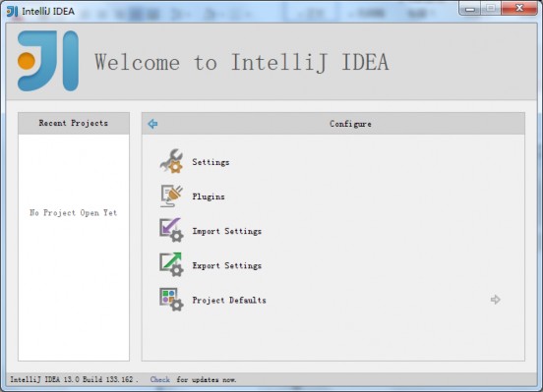This screenshot has height=392, width=543.
Task: Click the Recent Projects panel header
Action: point(74,123)
